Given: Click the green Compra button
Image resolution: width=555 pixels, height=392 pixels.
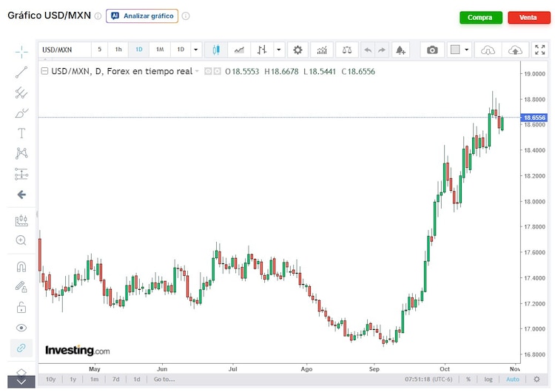Looking at the screenshot, I should click(x=481, y=17).
